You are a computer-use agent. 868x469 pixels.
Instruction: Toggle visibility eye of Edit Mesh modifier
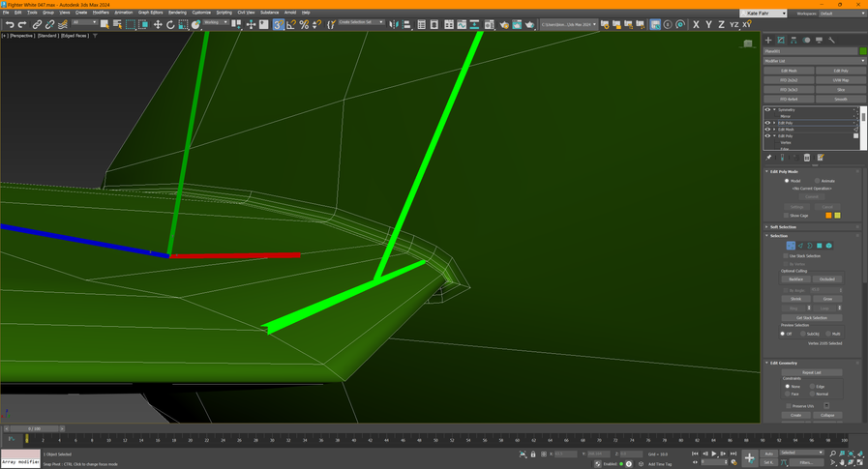pos(767,130)
